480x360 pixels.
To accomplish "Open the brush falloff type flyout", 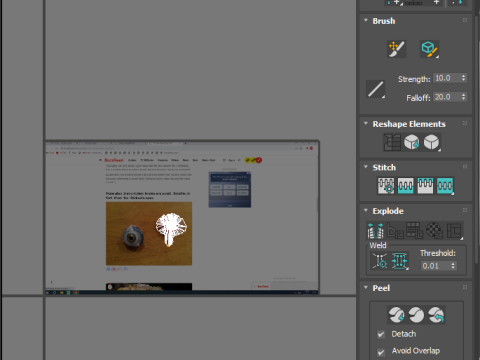I will click(x=376, y=89).
